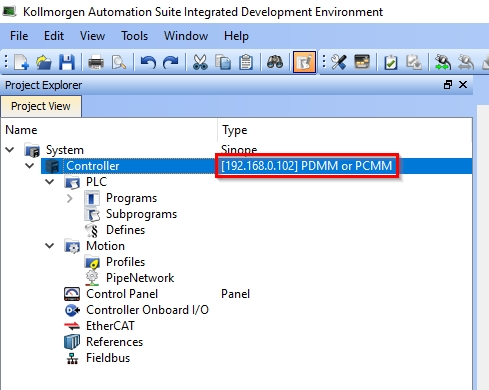Click the Type column header
489x390 pixels.
[x=235, y=130]
